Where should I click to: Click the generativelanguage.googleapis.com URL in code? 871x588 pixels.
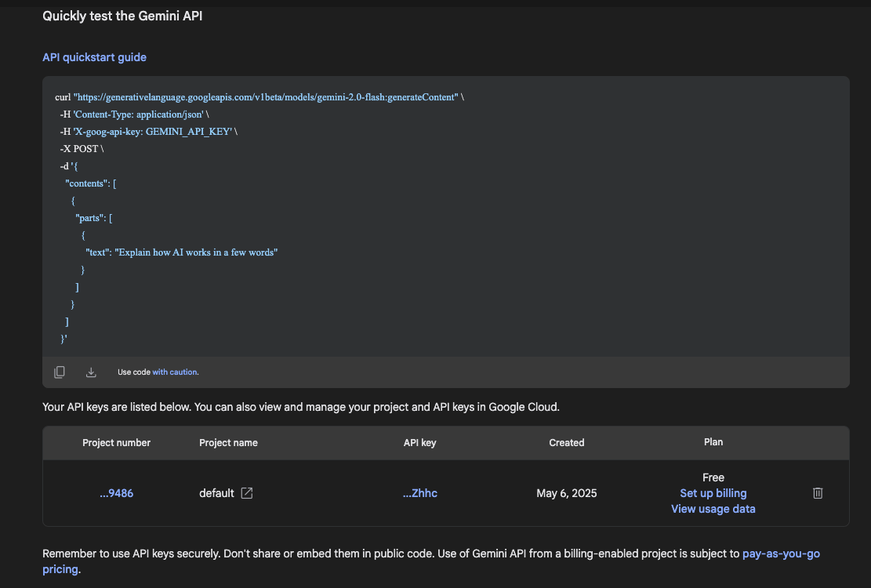[266, 97]
